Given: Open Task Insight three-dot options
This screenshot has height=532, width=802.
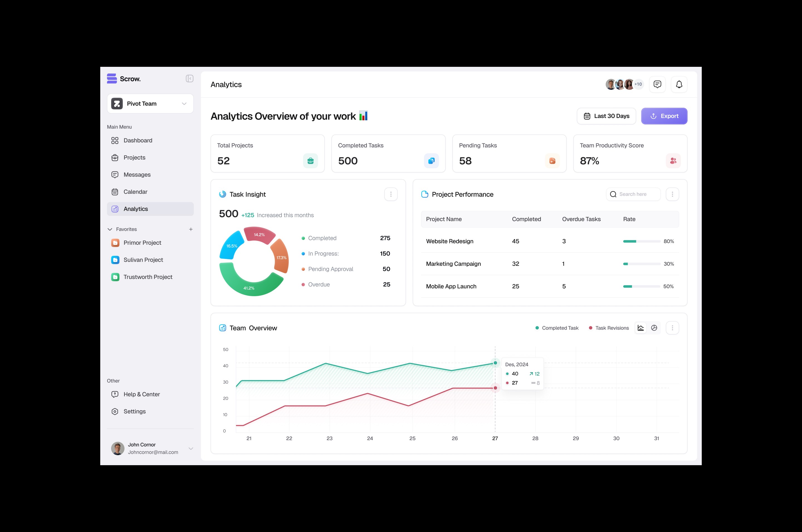Looking at the screenshot, I should click(x=391, y=194).
